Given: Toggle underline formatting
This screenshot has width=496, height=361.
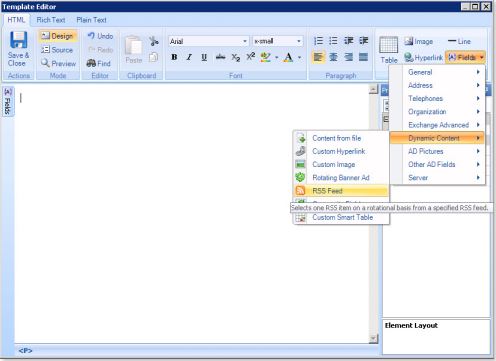Looking at the screenshot, I should pos(204,57).
